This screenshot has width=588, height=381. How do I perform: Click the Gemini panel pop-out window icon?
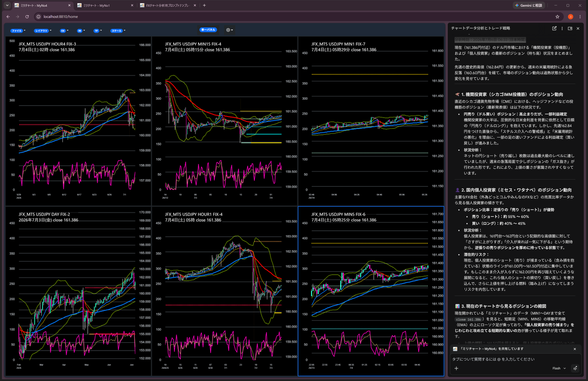pos(570,29)
